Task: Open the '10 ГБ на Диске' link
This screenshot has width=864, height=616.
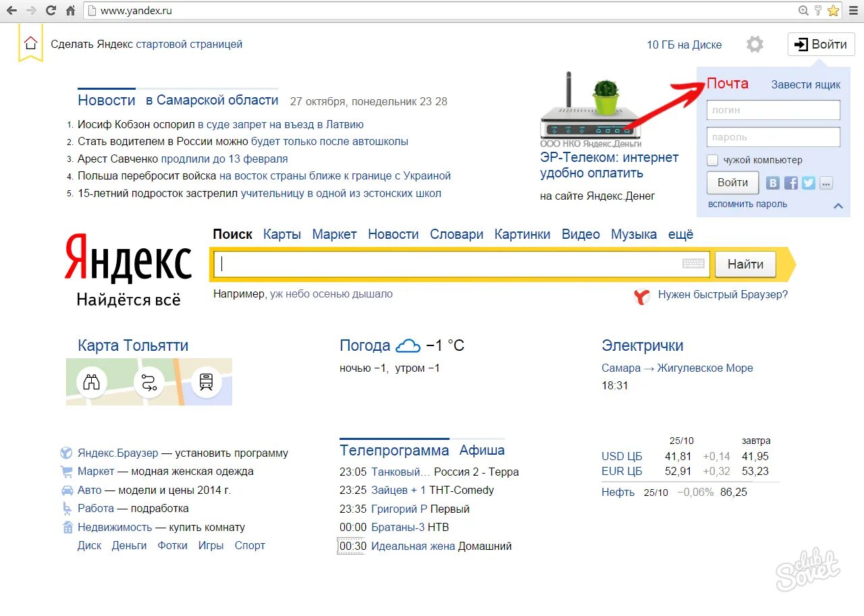Action: 684,45
